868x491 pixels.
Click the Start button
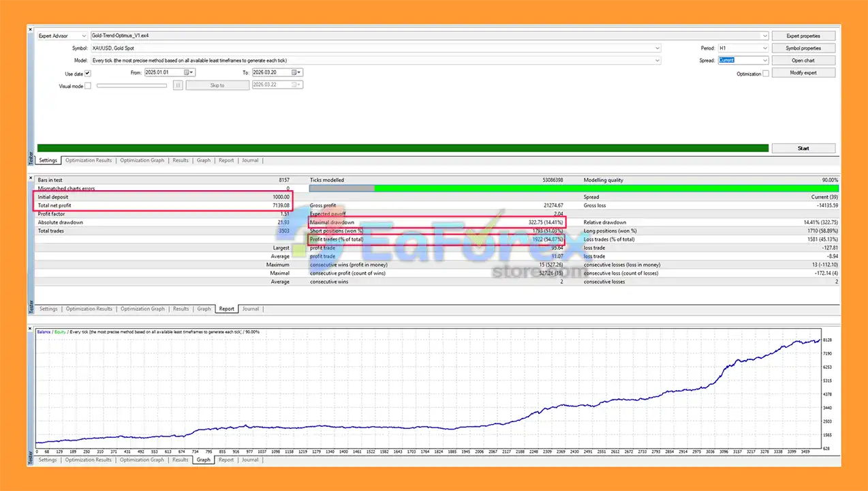tap(803, 148)
